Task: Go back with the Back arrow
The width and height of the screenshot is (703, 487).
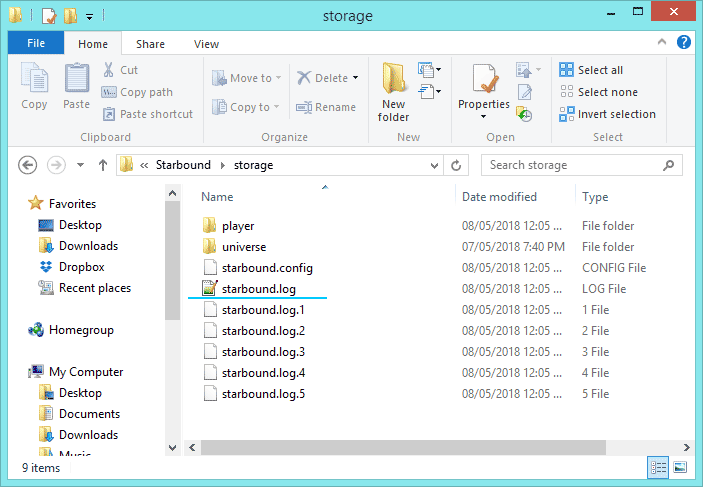Action: coord(27,165)
